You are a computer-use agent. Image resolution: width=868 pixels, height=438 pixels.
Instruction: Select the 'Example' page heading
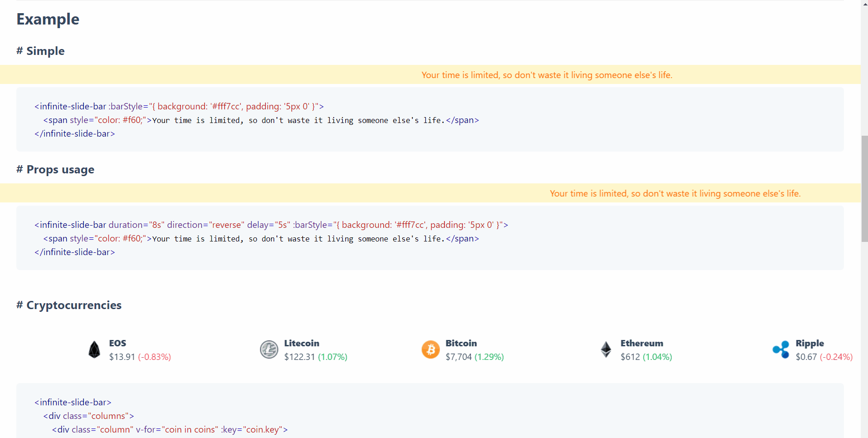pyautogui.click(x=47, y=19)
